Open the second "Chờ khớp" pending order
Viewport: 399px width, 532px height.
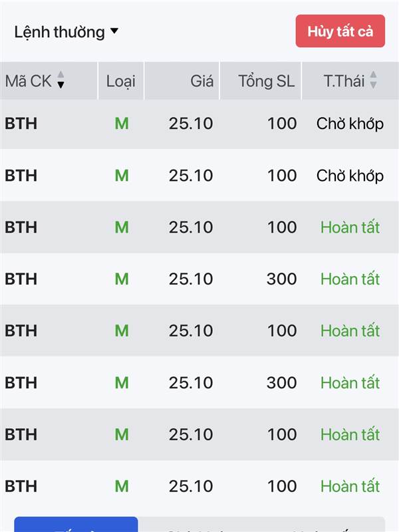350,176
